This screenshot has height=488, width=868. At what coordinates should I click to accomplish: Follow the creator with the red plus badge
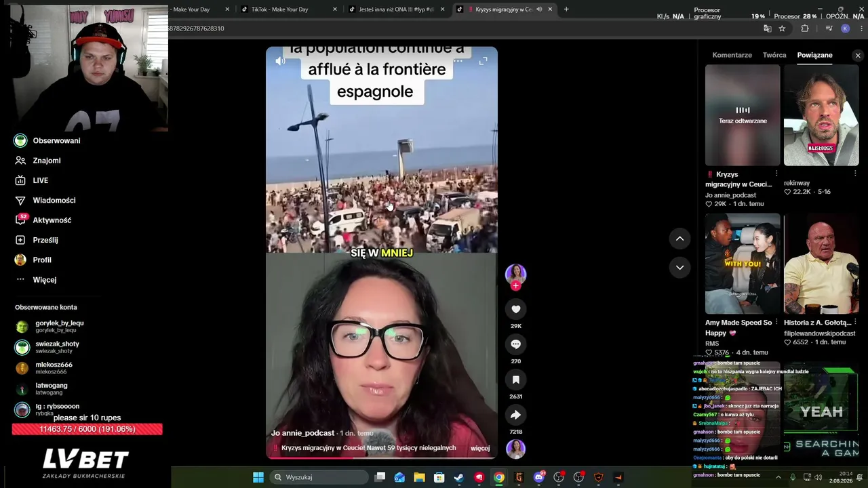coord(515,285)
